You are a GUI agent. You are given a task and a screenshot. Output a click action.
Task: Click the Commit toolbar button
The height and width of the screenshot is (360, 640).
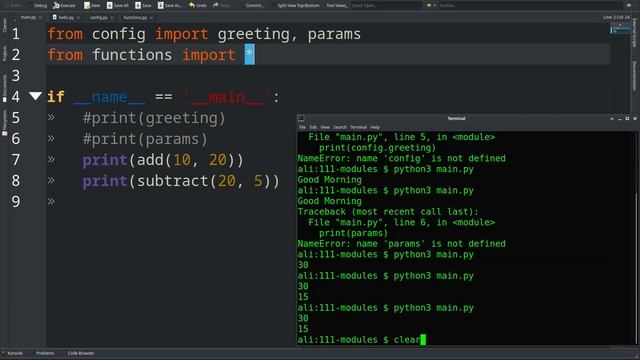pyautogui.click(x=254, y=5)
